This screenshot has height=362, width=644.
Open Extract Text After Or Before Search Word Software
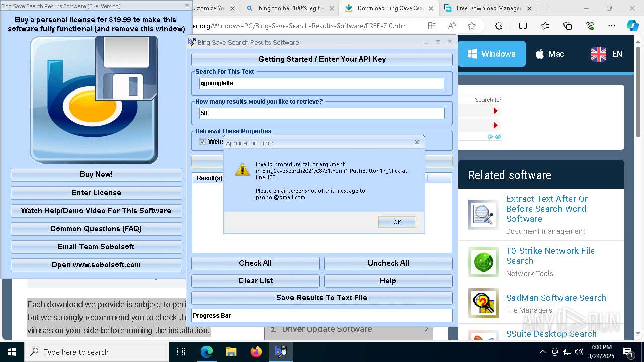click(x=546, y=209)
